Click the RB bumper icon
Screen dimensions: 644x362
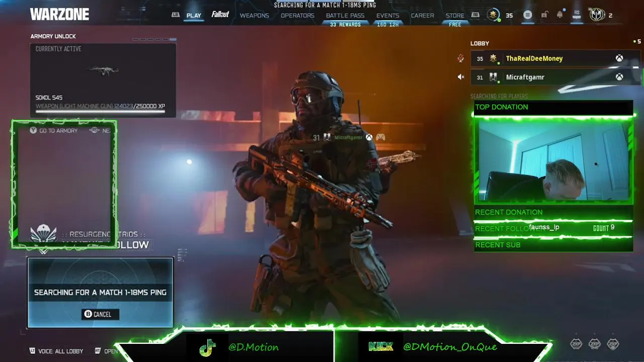pos(475,15)
